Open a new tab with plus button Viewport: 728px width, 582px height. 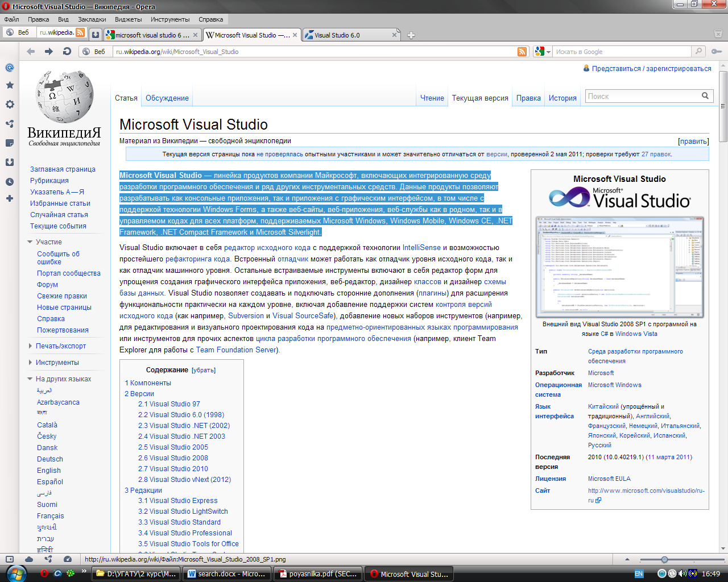point(411,35)
